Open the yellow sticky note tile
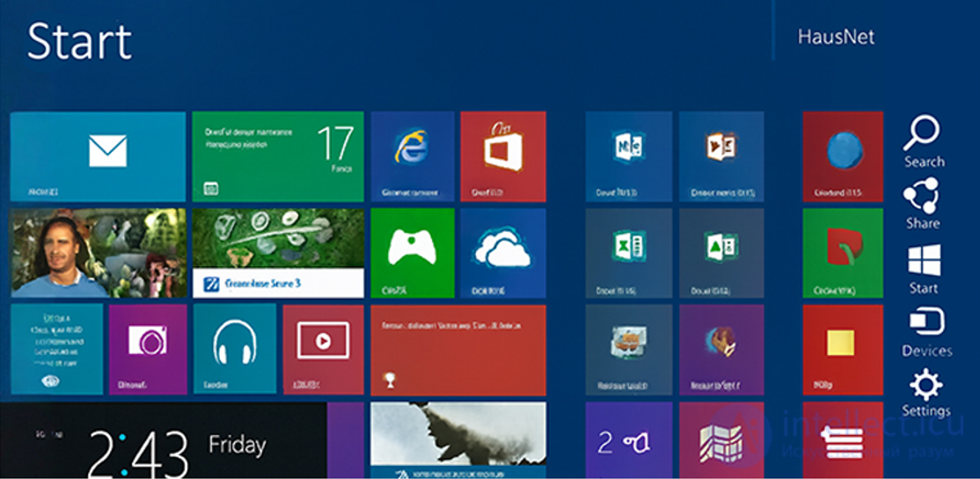The height and width of the screenshot is (479, 980). (x=843, y=350)
